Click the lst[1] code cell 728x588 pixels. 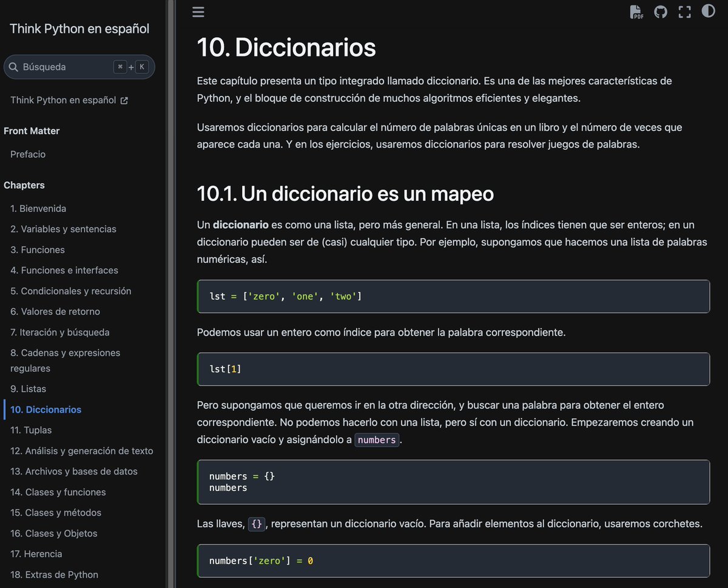coord(453,369)
